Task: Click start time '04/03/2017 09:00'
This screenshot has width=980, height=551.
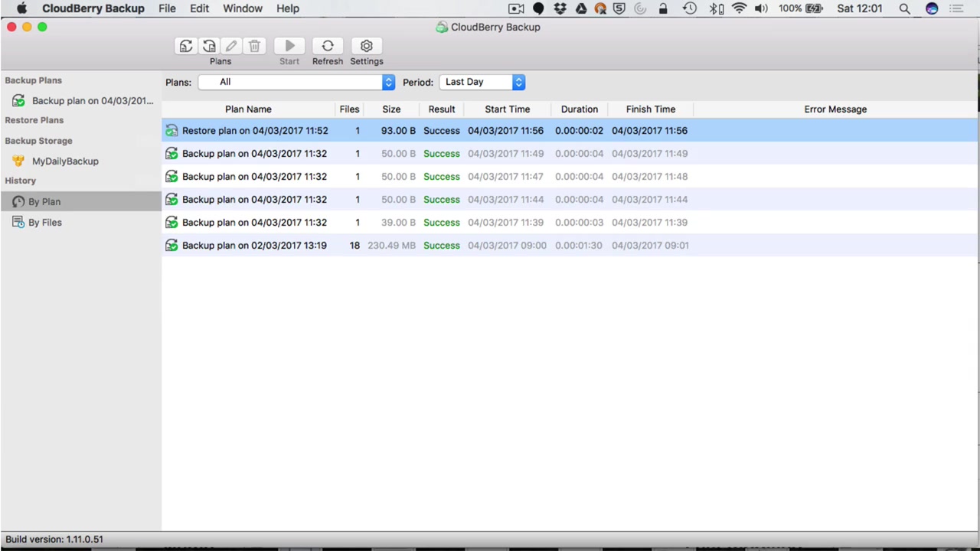Action: pos(507,246)
